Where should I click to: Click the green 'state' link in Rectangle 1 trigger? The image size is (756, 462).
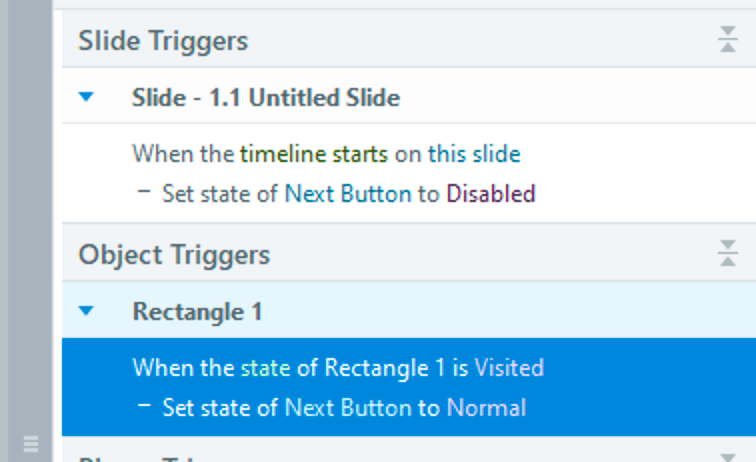click(x=264, y=368)
